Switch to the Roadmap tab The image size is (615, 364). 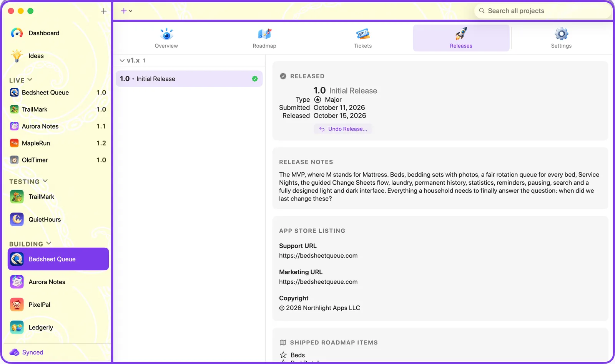(x=264, y=38)
